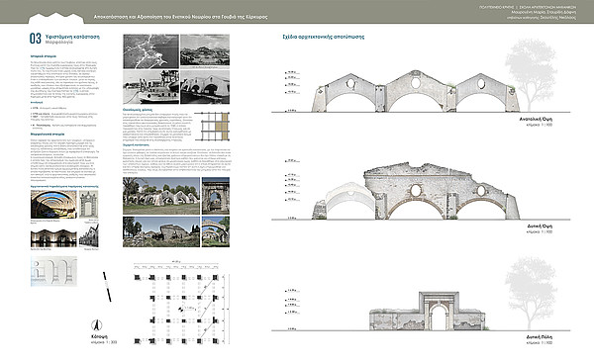This screenshot has height=364, width=594.
Task: Click the central circular window of east elevation
Action: pos(416,83)
